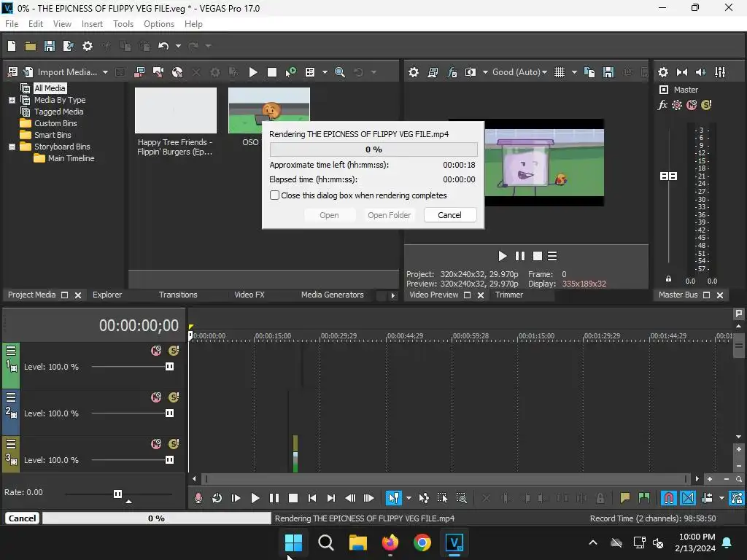
Task: Select the Smart Bins folder
Action: 53,135
